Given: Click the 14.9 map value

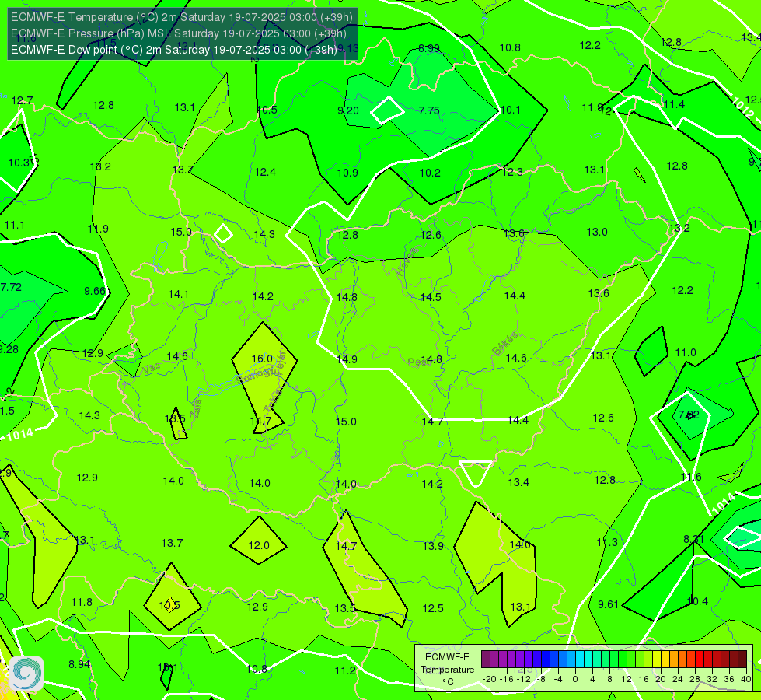Looking at the screenshot, I should point(347,359).
